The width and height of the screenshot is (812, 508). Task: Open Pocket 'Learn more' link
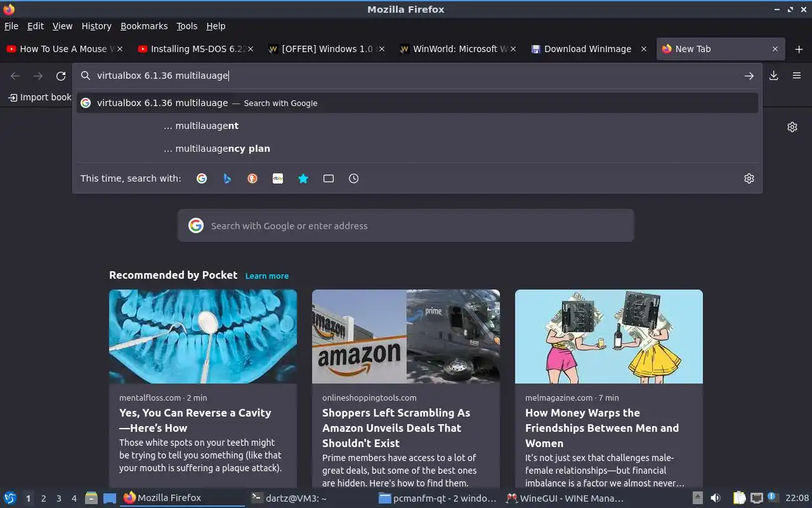267,276
